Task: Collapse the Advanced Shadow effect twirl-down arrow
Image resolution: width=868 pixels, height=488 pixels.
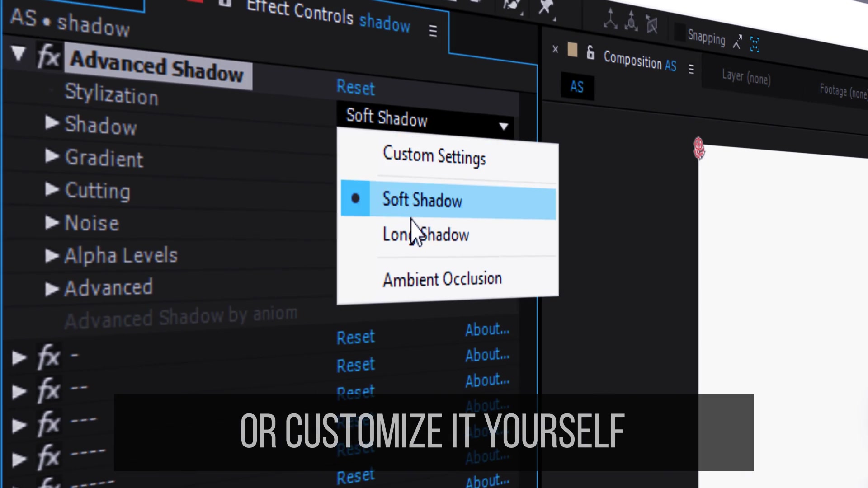Action: pyautogui.click(x=18, y=53)
